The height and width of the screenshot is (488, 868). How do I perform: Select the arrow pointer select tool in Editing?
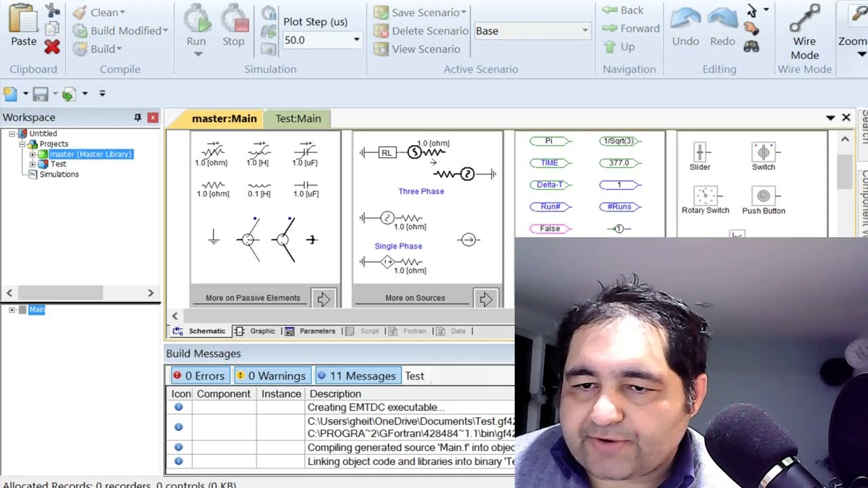751,11
